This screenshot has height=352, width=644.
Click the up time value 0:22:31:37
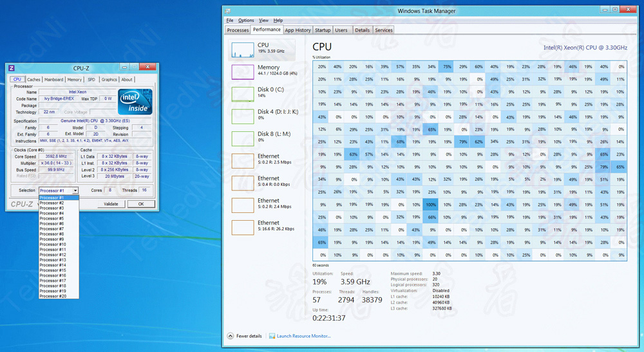tap(328, 318)
